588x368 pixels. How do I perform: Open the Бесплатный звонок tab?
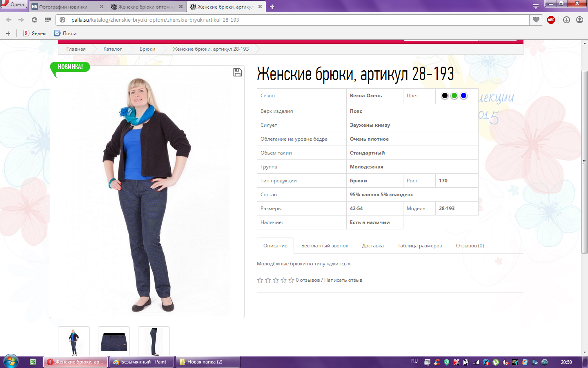pos(325,246)
